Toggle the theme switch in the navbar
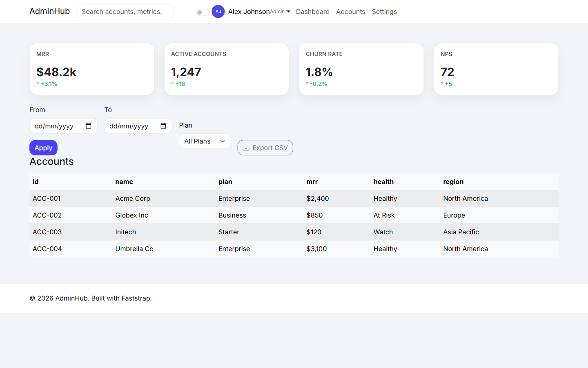Viewport: 588px width, 368px height. 203,12
